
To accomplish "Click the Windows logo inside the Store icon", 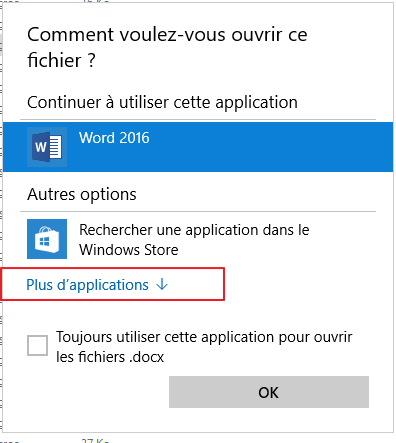I will 44,241.
